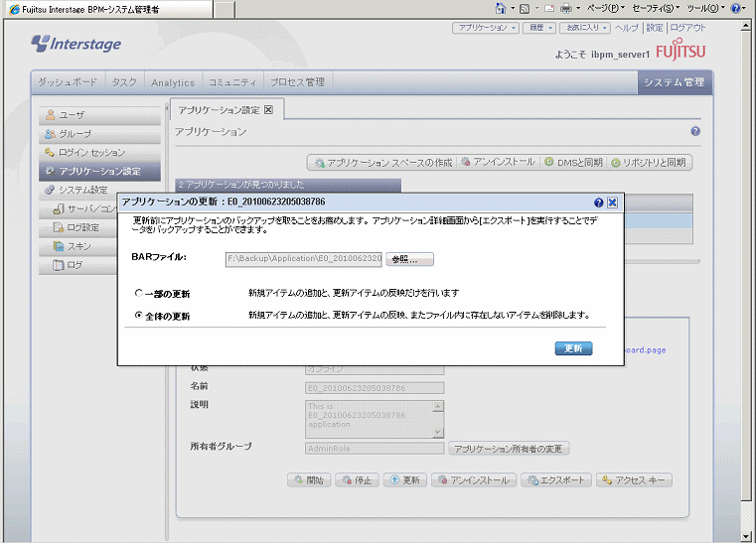The width and height of the screenshot is (756, 543).
Task: Open ログイン セッション in the sidebar
Action: click(99, 153)
